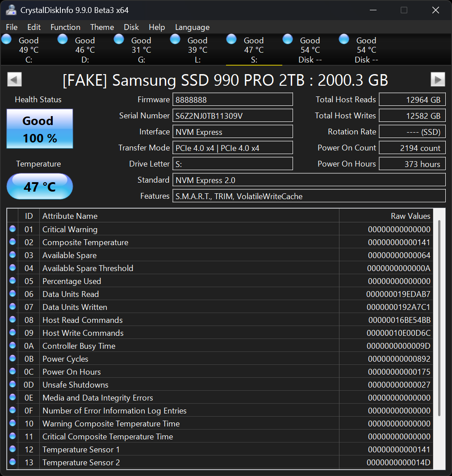Select the last 'Disk --' status orb
Image resolution: width=452 pixels, height=476 pixels.
(344, 39)
